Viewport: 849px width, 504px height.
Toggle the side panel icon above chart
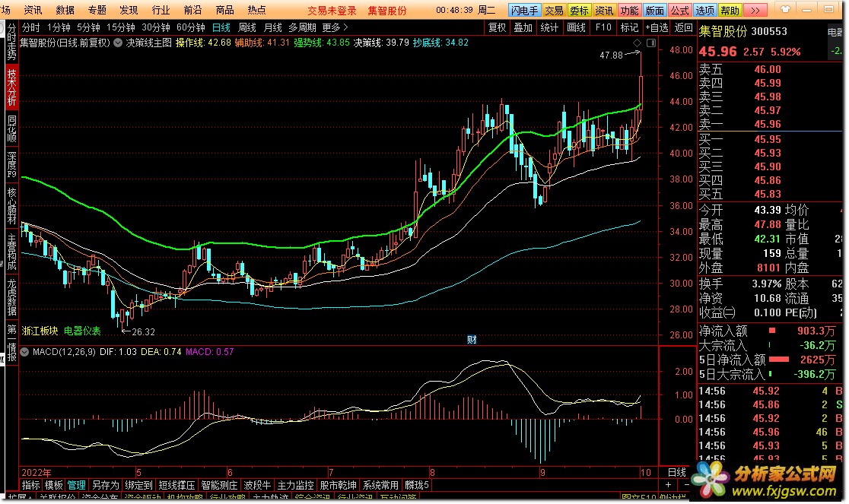[x=651, y=43]
